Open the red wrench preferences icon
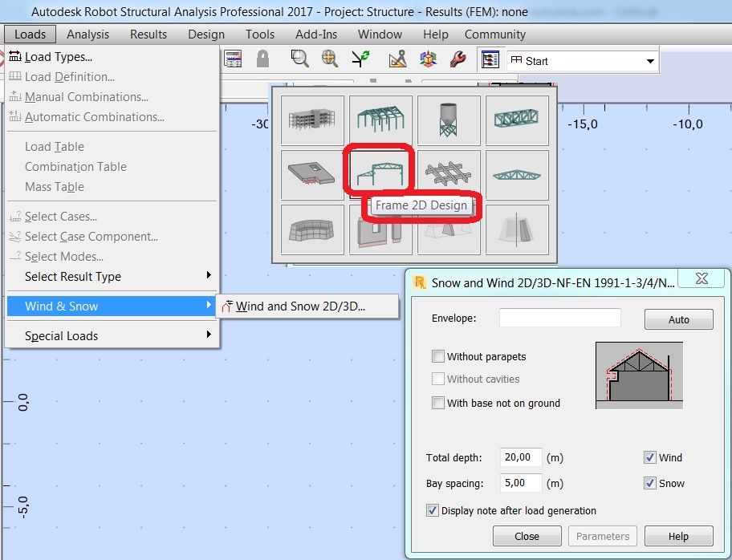 (x=458, y=59)
